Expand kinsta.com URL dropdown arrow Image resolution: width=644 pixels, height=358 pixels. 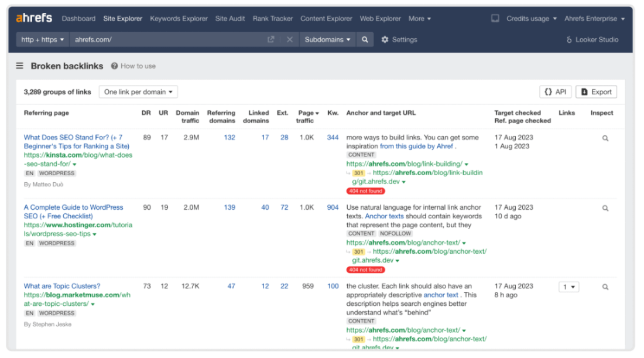(x=74, y=165)
